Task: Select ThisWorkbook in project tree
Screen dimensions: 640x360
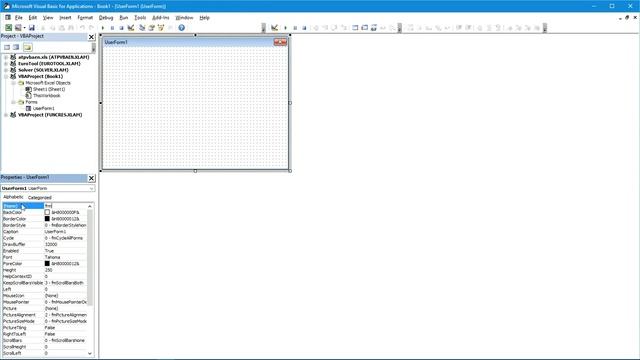Action: pyautogui.click(x=46, y=96)
